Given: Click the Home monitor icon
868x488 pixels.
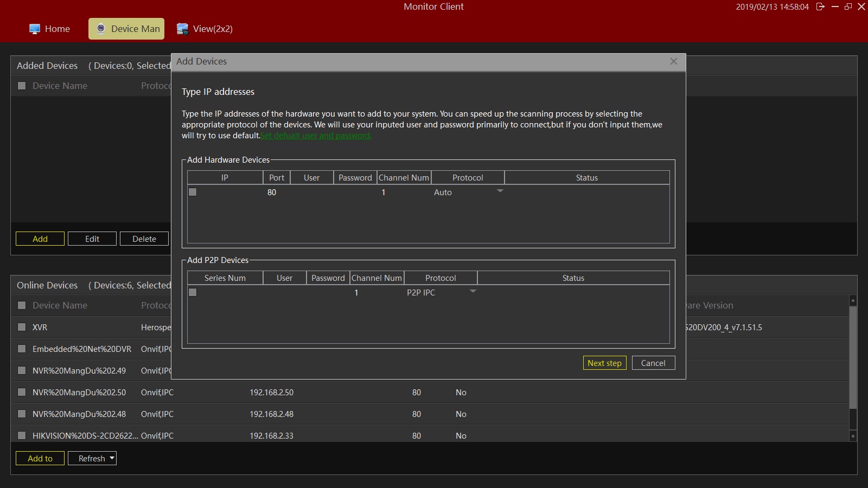Looking at the screenshot, I should point(35,29).
